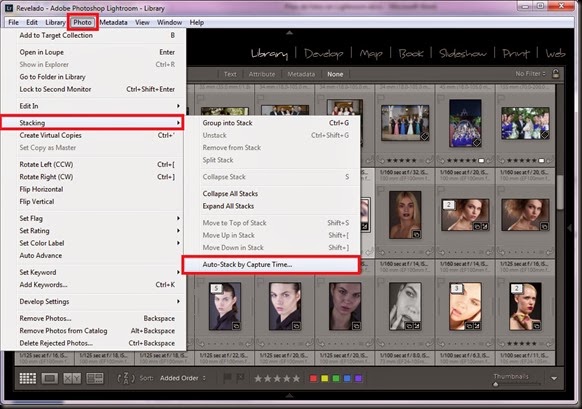This screenshot has width=582, height=409.
Task: Open the Library module
Action: [269, 54]
